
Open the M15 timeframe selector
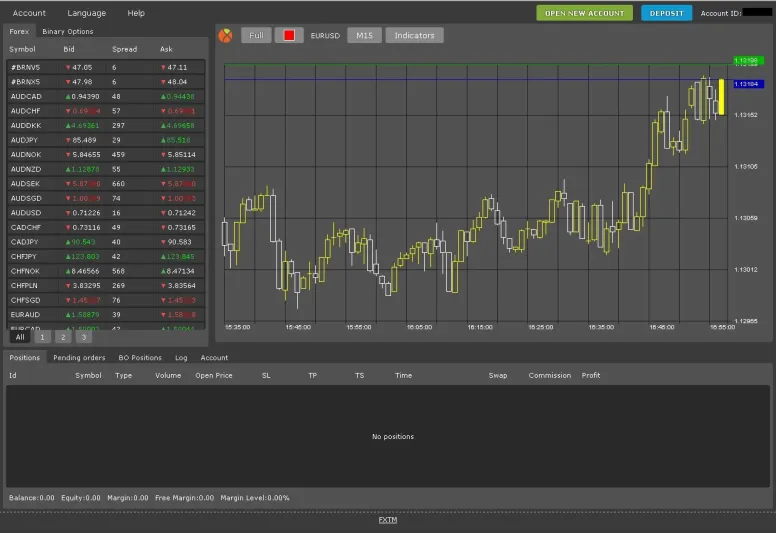pyautogui.click(x=363, y=35)
